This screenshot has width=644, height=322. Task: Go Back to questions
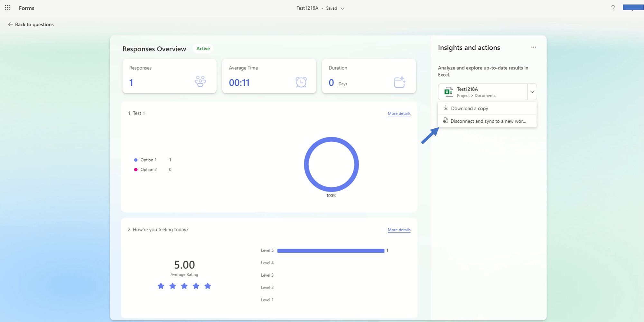click(x=34, y=24)
